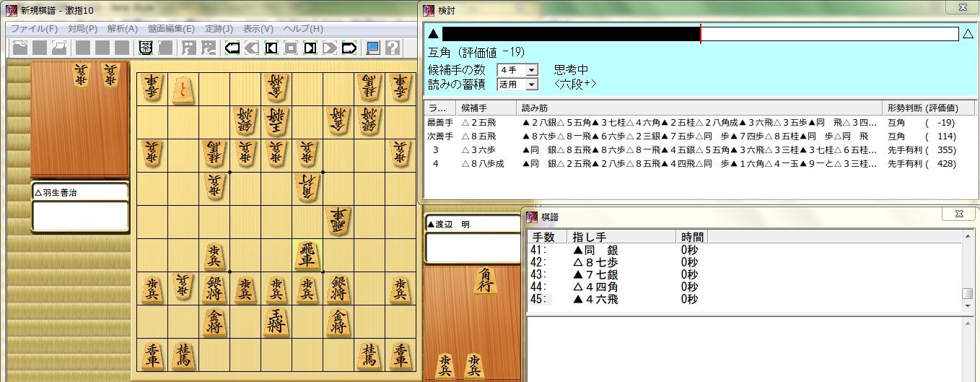
Task: Step forward one move with the right triangle
Action: (x=330, y=48)
